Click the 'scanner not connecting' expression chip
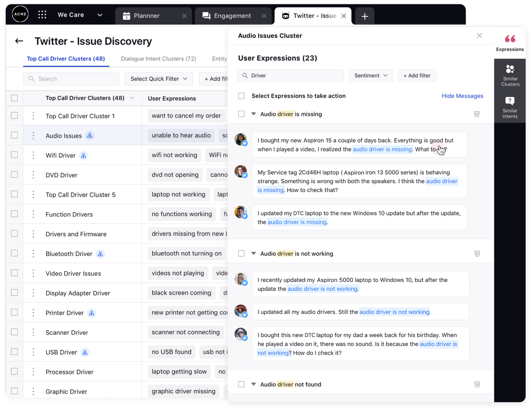 point(186,332)
